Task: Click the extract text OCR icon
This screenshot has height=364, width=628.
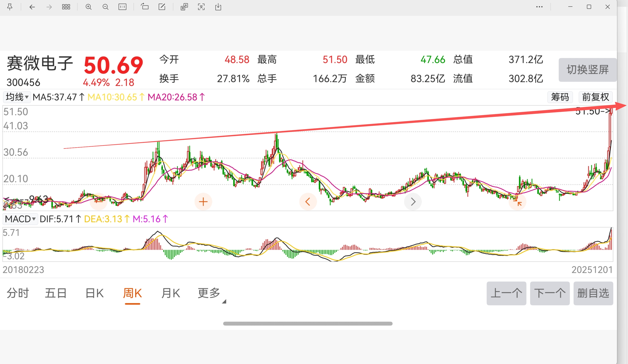Action: point(201,7)
